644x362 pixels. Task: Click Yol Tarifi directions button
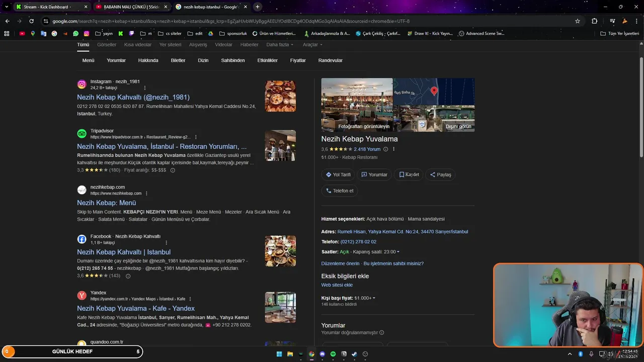coord(338,174)
